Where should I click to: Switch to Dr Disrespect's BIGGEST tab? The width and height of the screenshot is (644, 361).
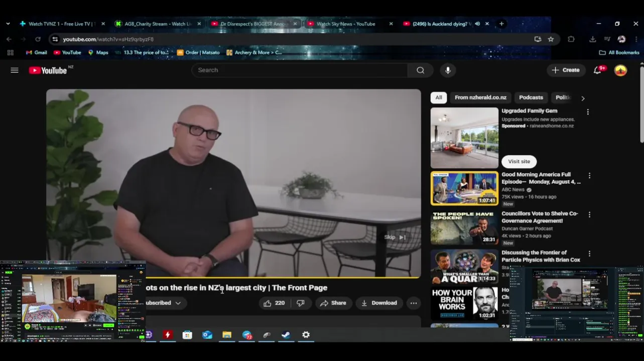click(253, 24)
